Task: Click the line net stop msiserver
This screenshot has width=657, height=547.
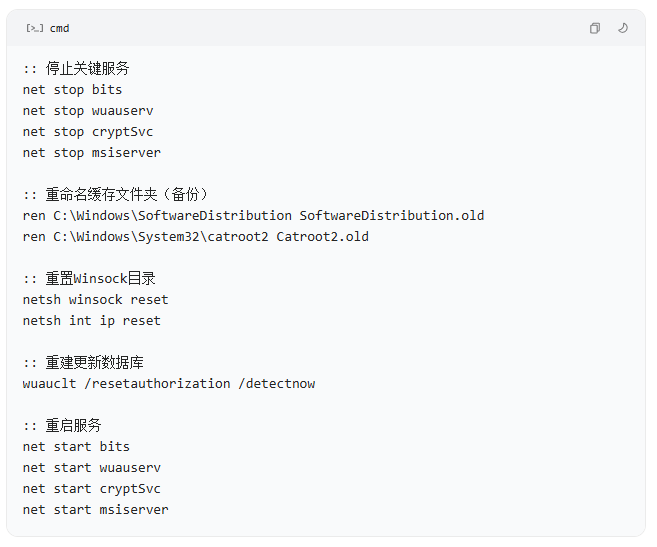Action: tap(92, 153)
